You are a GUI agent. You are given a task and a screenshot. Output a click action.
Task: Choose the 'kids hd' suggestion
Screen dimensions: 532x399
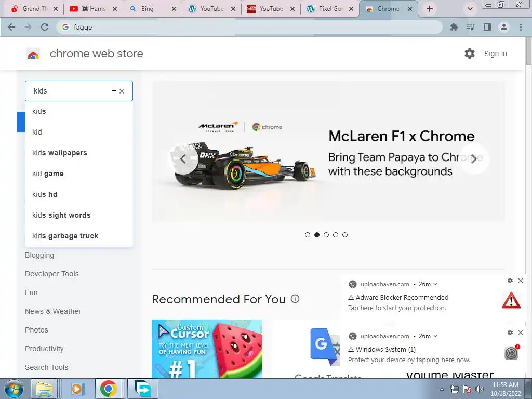(x=79, y=194)
